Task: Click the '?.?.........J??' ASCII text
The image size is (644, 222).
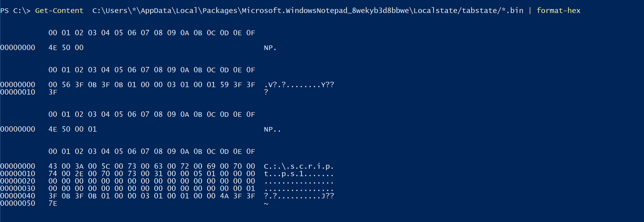Action: pos(299,196)
